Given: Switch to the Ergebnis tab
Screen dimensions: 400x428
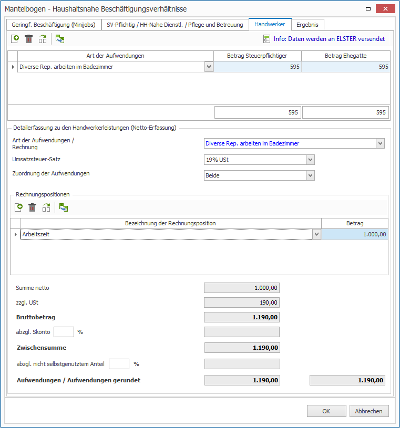Looking at the screenshot, I should coord(307,25).
